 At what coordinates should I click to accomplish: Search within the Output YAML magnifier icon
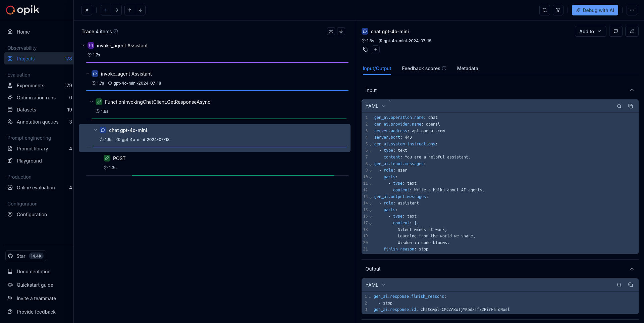tap(619, 285)
